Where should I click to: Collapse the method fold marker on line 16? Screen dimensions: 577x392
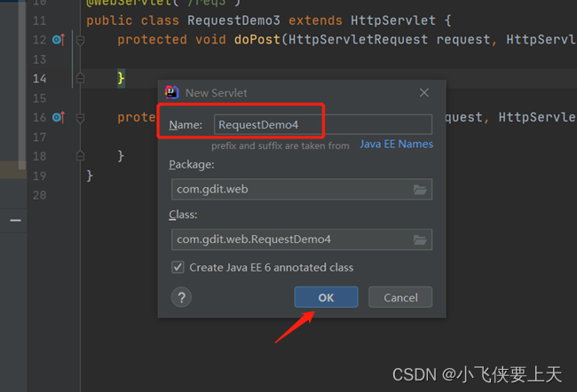click(80, 118)
